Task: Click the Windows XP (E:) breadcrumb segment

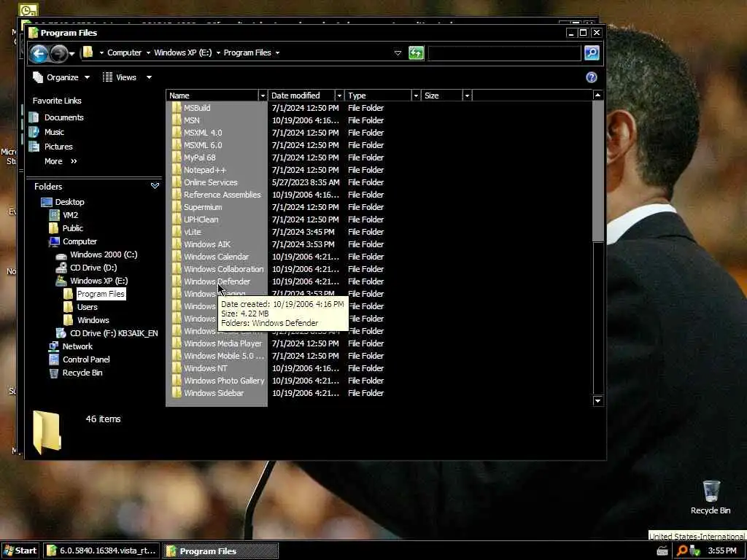Action: (183, 52)
